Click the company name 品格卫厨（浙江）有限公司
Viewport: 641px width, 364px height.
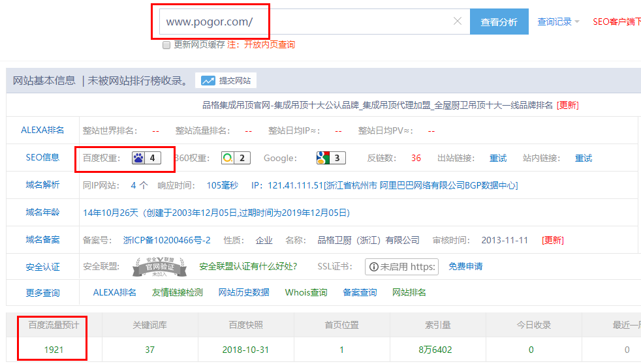pyautogui.click(x=368, y=240)
